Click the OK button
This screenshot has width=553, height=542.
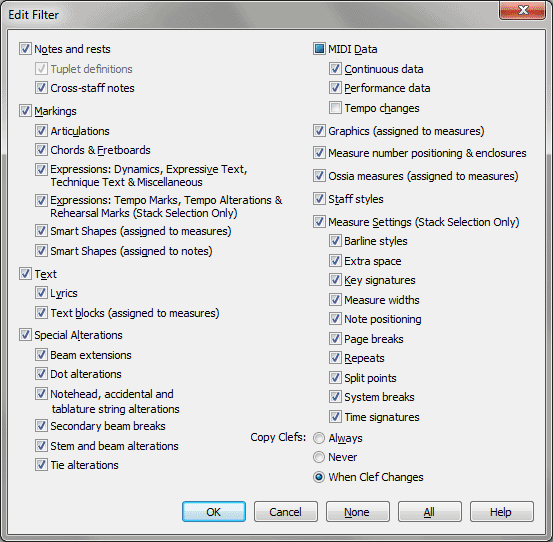pos(214,512)
